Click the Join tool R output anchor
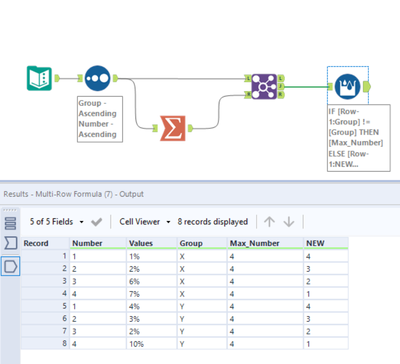The width and height of the screenshot is (400, 364). pos(281,95)
